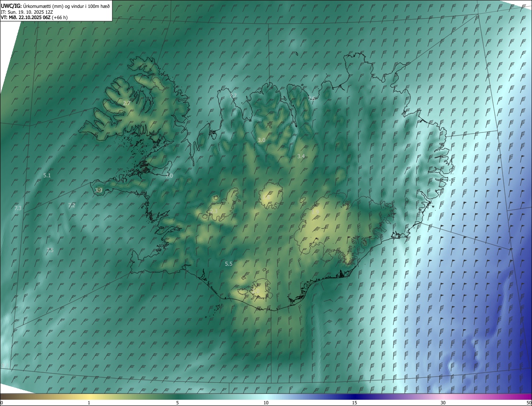Click the 'UWC/IG: Úrkomumætti (mm)' map title

click(55, 6)
